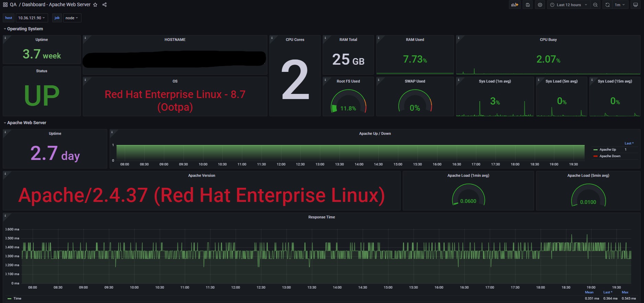Click info icon on Sys Load 5m panel

pyautogui.click(x=538, y=79)
